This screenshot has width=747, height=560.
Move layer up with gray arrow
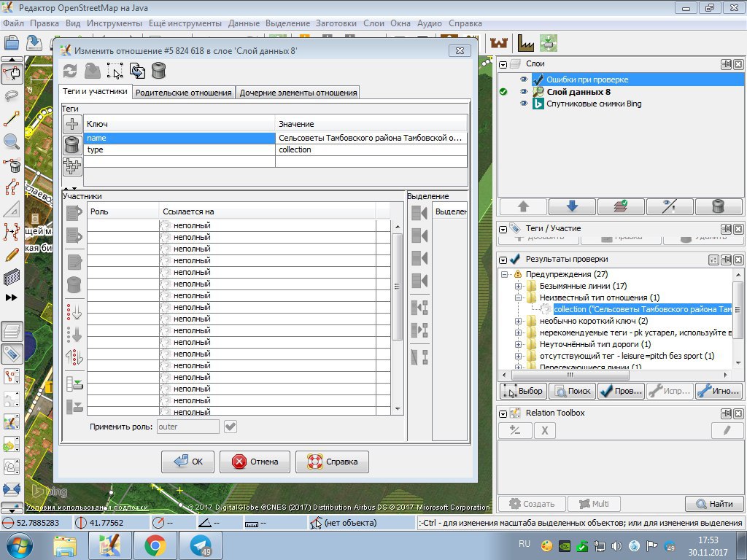(523, 206)
